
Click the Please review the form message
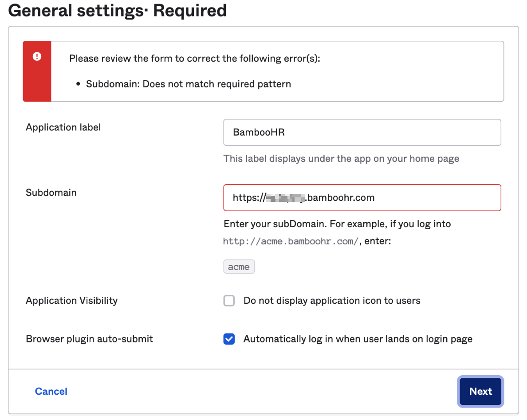195,59
